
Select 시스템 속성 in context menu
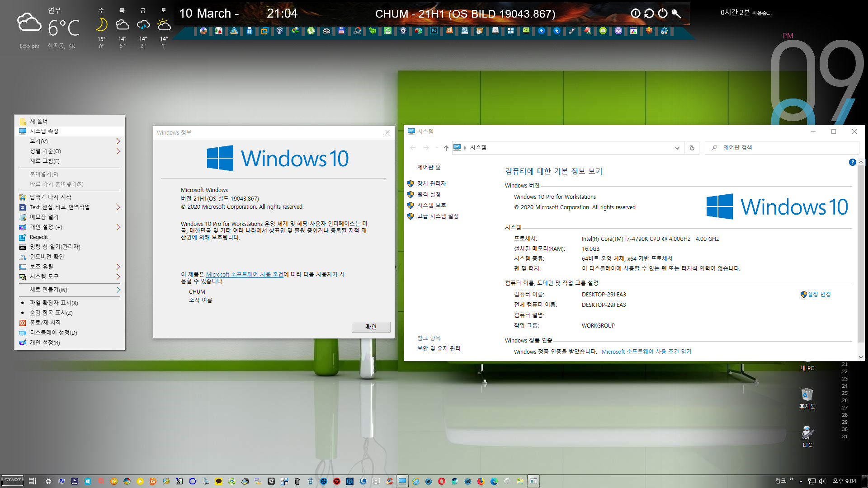point(70,131)
